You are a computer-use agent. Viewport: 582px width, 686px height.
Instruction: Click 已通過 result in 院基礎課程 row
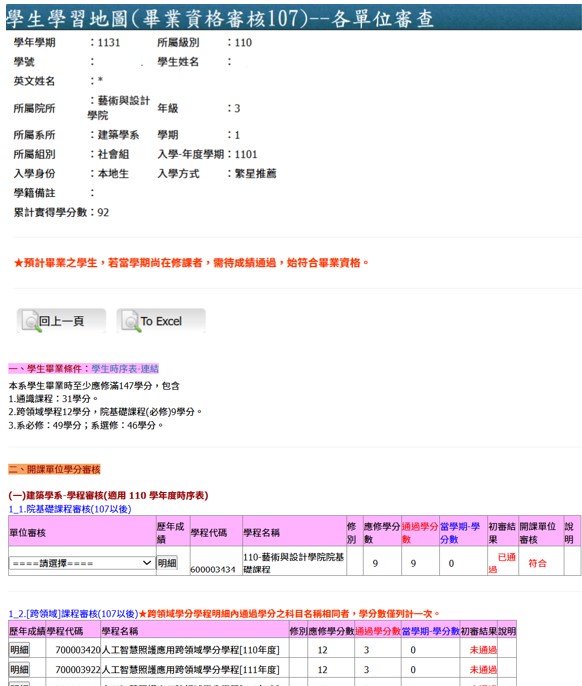point(502,563)
